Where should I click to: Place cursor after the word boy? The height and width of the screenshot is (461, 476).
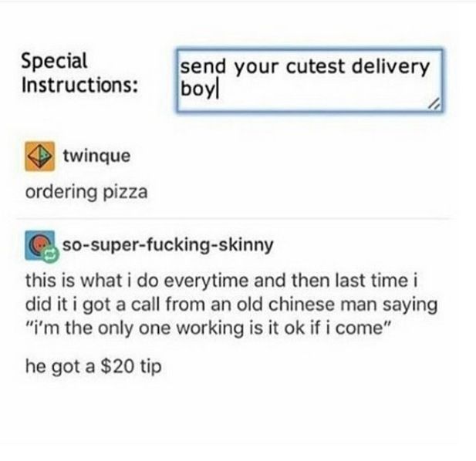217,90
